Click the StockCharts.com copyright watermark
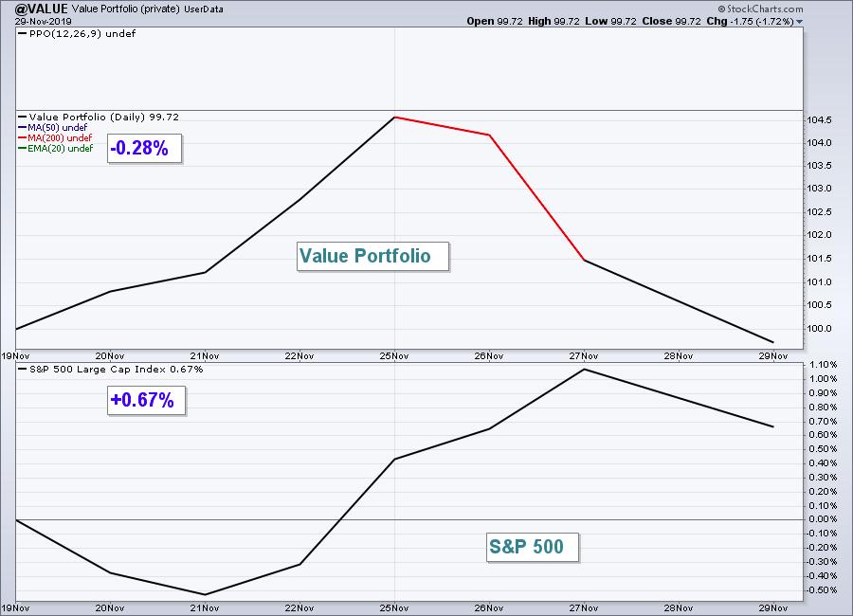Viewport: 853px width, 616px height. tap(760, 9)
